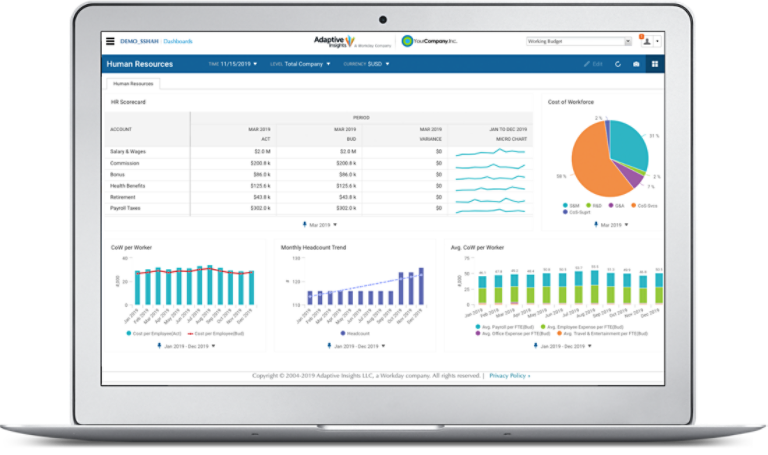Click the pin icon under HR Scorecard

(x=305, y=225)
